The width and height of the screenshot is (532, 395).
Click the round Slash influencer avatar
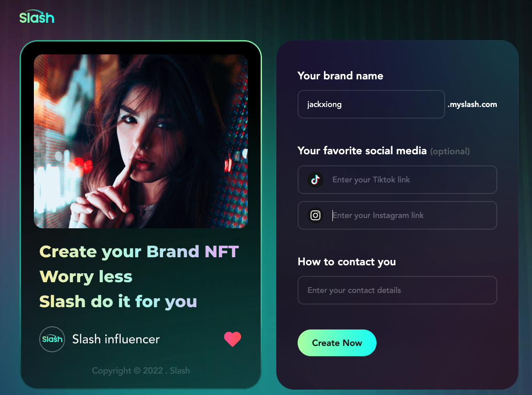click(52, 339)
